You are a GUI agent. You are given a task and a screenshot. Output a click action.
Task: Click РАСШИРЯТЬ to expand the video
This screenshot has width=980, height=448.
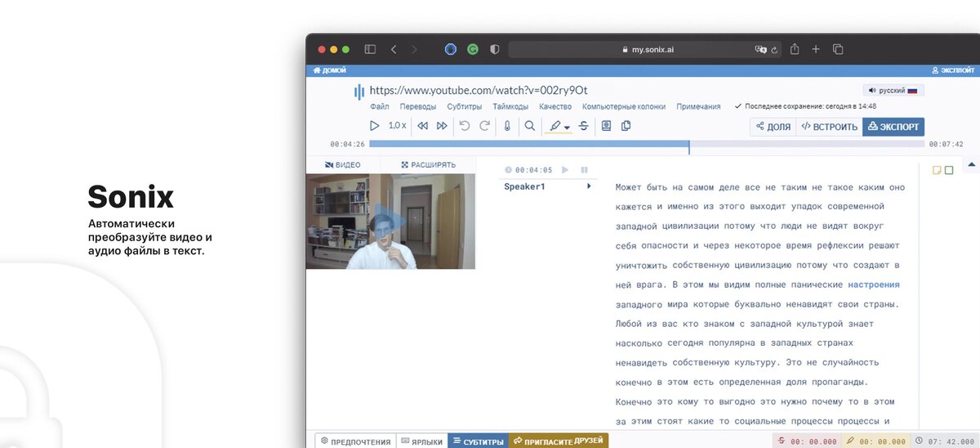click(x=428, y=165)
